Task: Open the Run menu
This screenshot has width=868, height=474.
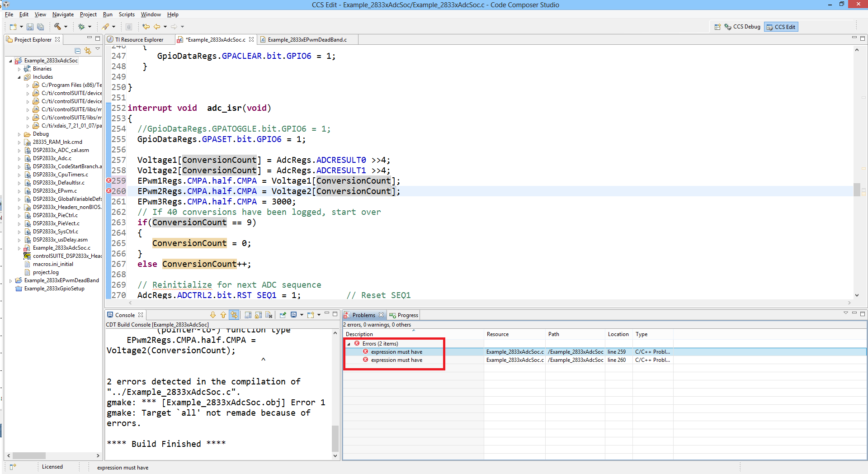Action: 107,14
